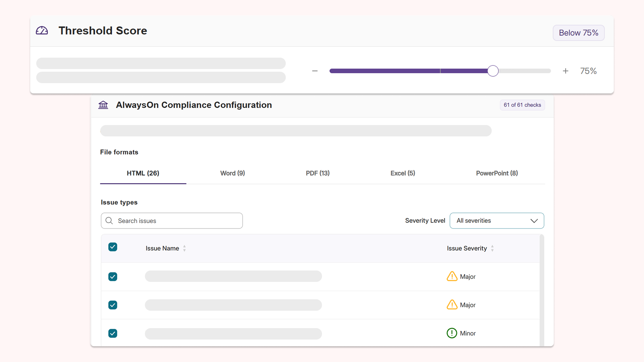The height and width of the screenshot is (362, 644).
Task: Open the All severities dropdown
Action: click(497, 221)
